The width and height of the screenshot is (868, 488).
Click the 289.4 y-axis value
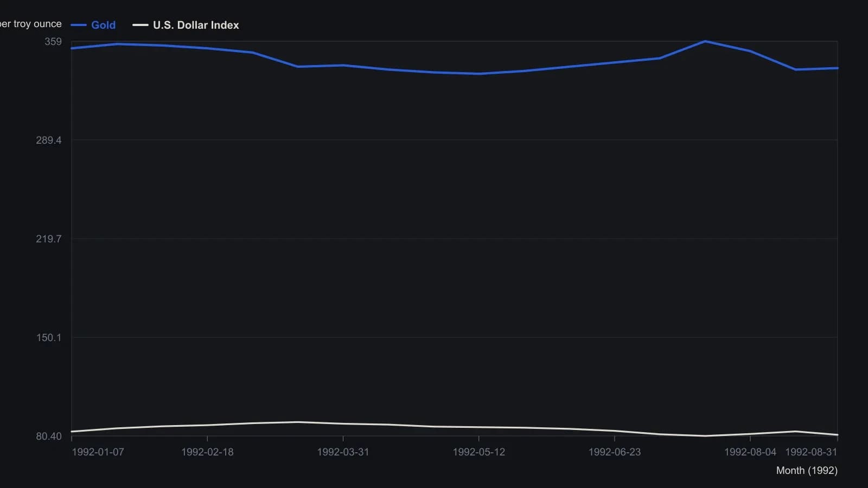click(49, 140)
